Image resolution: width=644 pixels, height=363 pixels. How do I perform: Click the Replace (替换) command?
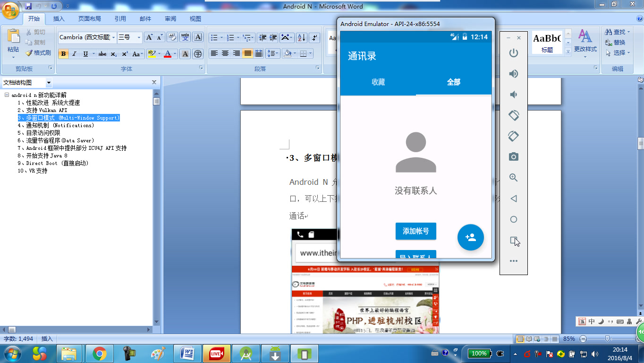pyautogui.click(x=616, y=43)
